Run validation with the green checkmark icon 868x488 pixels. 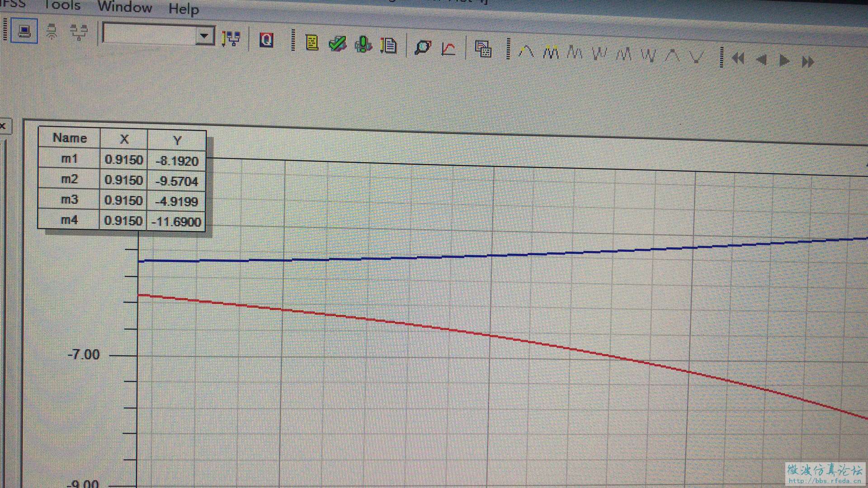click(x=337, y=44)
